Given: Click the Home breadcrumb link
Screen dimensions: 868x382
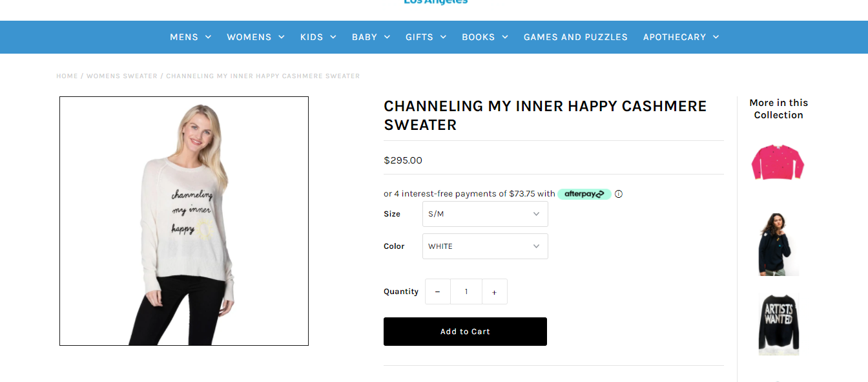Looking at the screenshot, I should coord(67,76).
